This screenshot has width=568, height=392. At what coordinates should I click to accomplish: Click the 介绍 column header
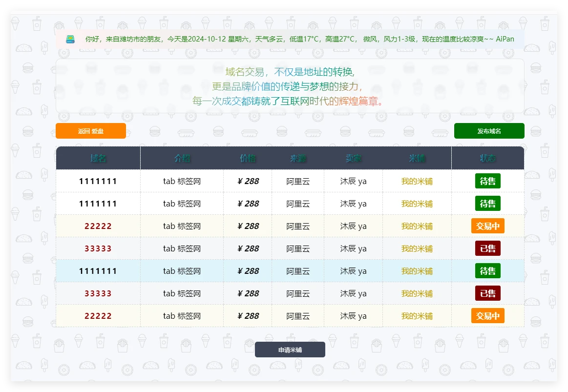pyautogui.click(x=182, y=158)
